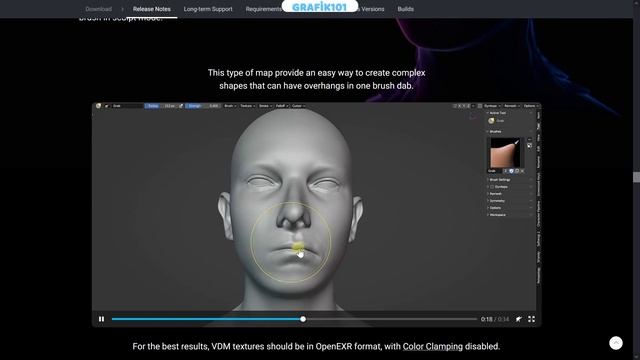640x360 pixels.
Task: Open the Options popover in header
Action: pyautogui.click(x=531, y=106)
